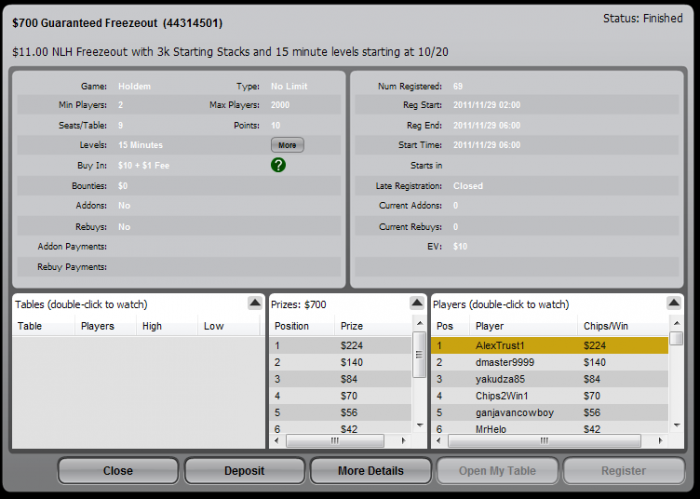Open the Deposit button
The image size is (700, 499).
click(x=244, y=470)
